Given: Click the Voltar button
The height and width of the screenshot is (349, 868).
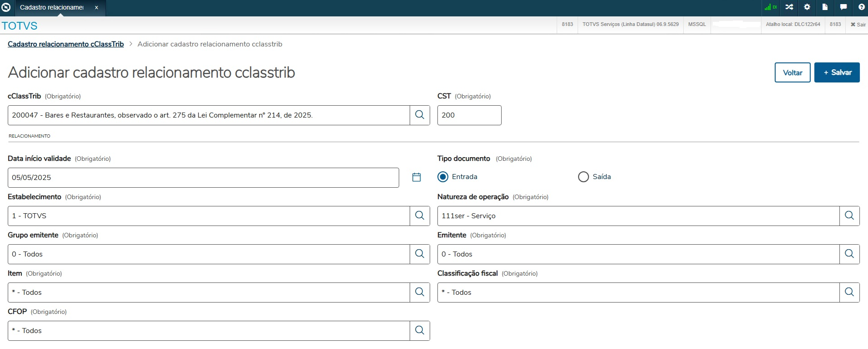Looking at the screenshot, I should [x=792, y=72].
